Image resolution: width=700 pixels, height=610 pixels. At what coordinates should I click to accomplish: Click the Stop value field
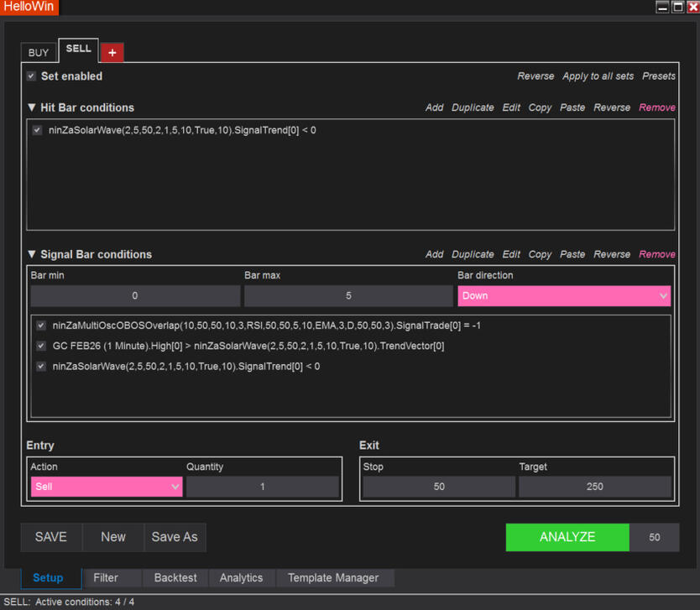click(x=439, y=487)
